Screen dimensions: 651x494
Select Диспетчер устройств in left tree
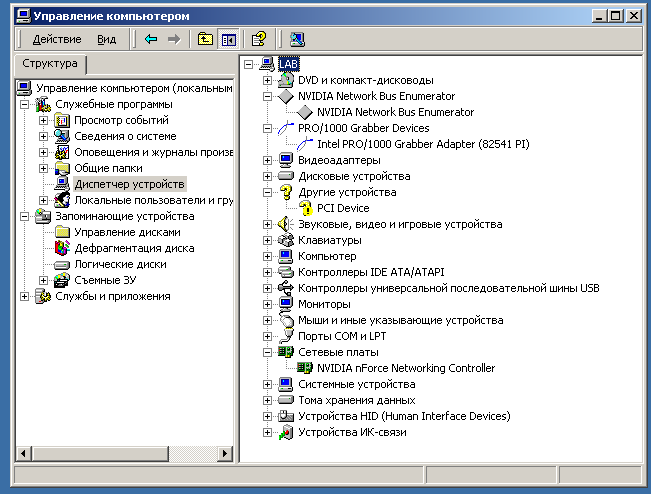coord(129,184)
